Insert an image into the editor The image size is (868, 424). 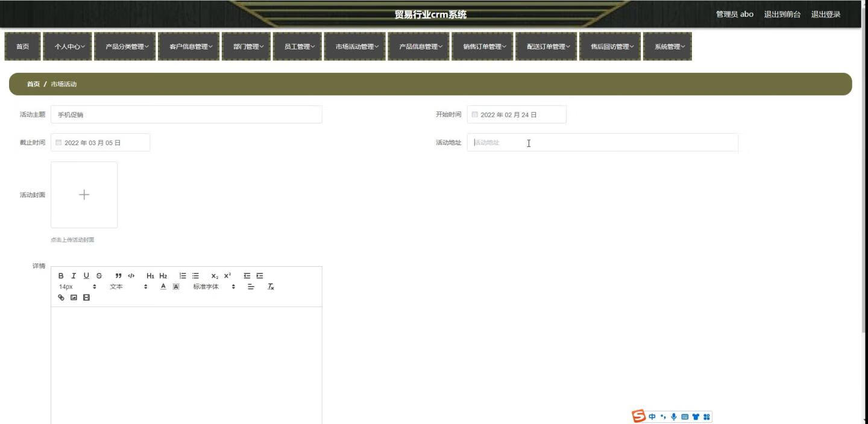pos(74,298)
